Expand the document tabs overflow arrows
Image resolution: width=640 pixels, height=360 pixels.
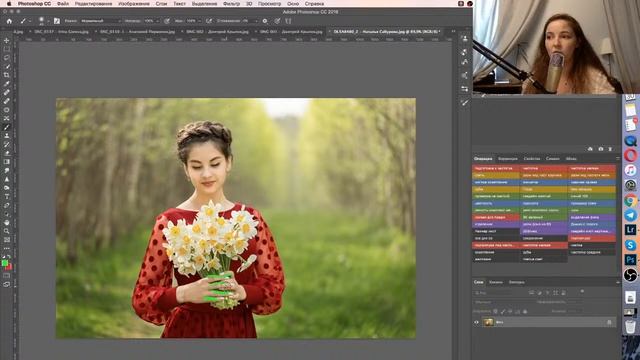[x=453, y=31]
